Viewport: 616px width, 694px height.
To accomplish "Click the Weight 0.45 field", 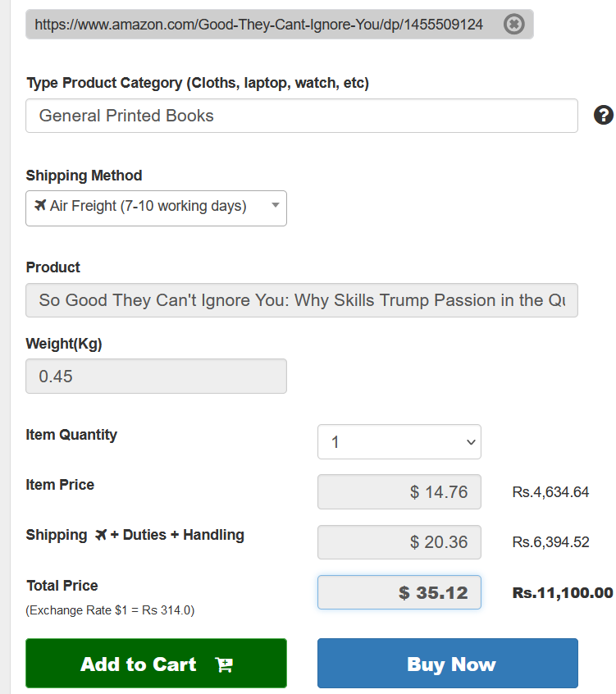I will (x=156, y=377).
